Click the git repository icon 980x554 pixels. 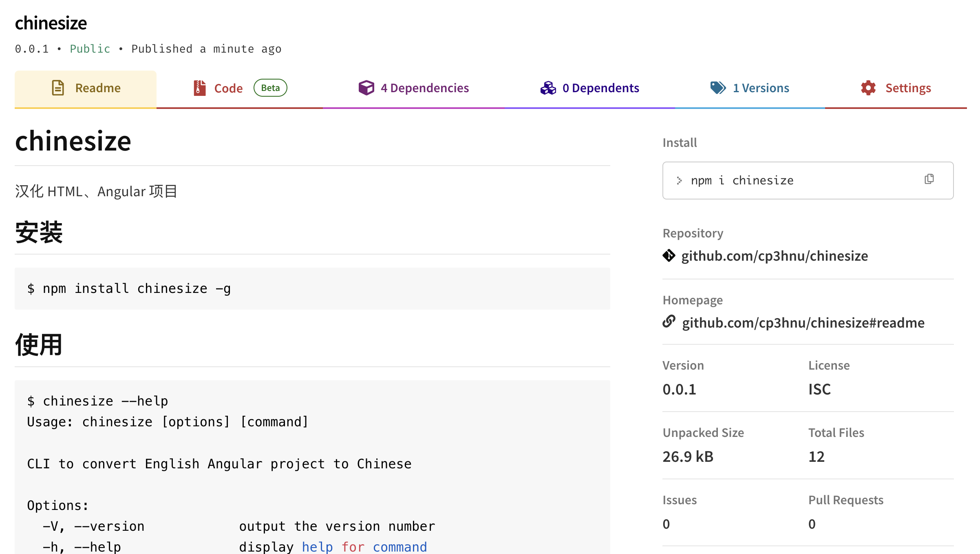(x=669, y=256)
